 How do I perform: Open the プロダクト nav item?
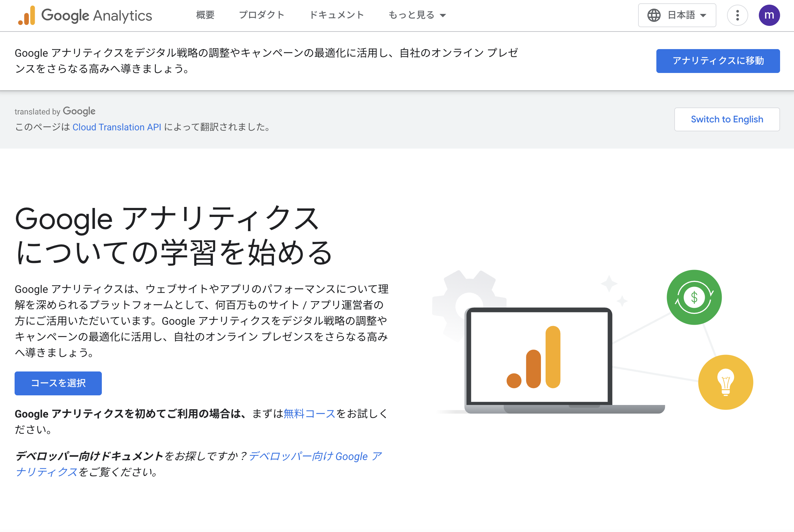[x=261, y=15]
